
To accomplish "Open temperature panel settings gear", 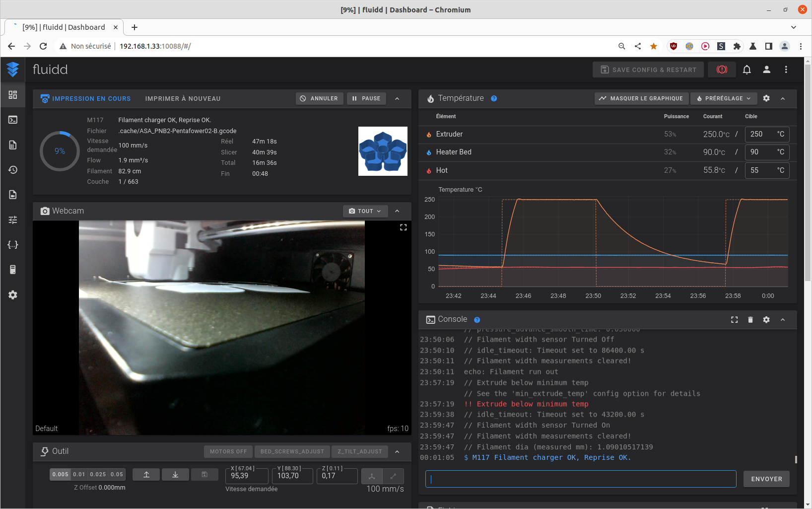I will [x=766, y=98].
